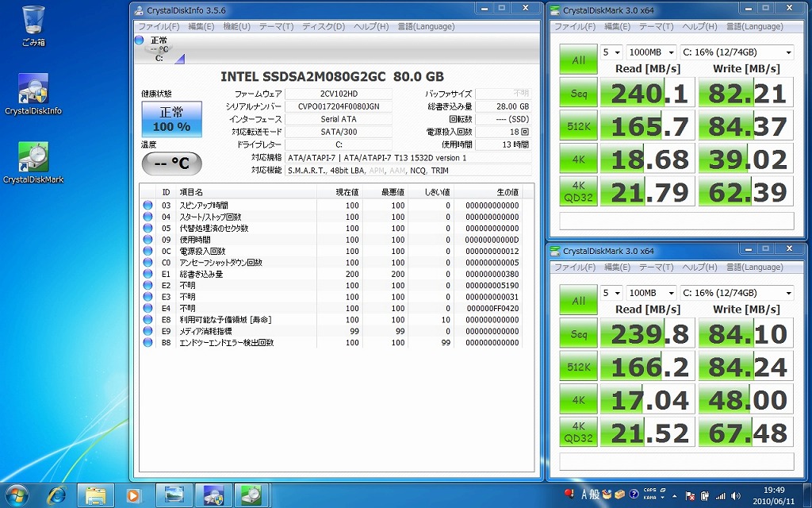
Task: Open Windows Explorer from the taskbar
Action: click(95, 495)
